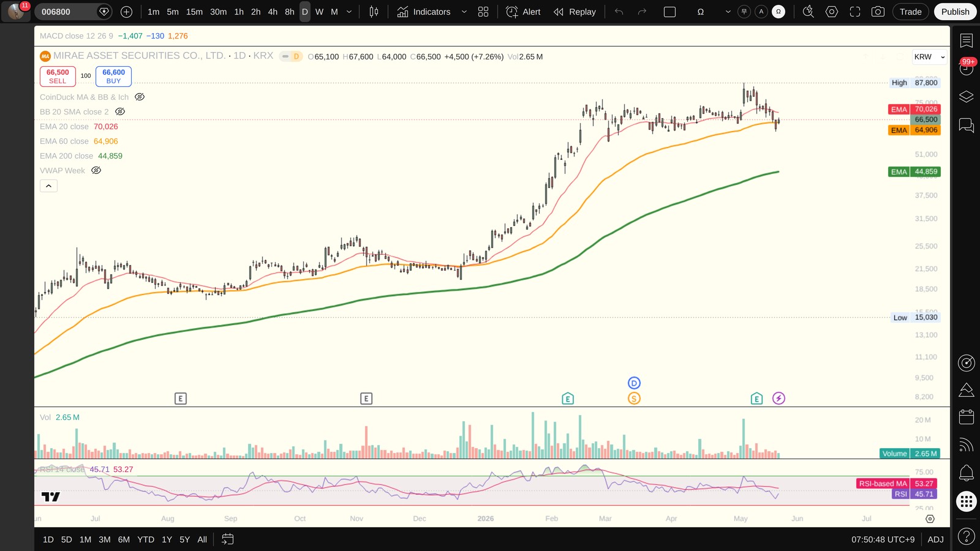
Task: Open the chart type candlestick selector
Action: [374, 12]
